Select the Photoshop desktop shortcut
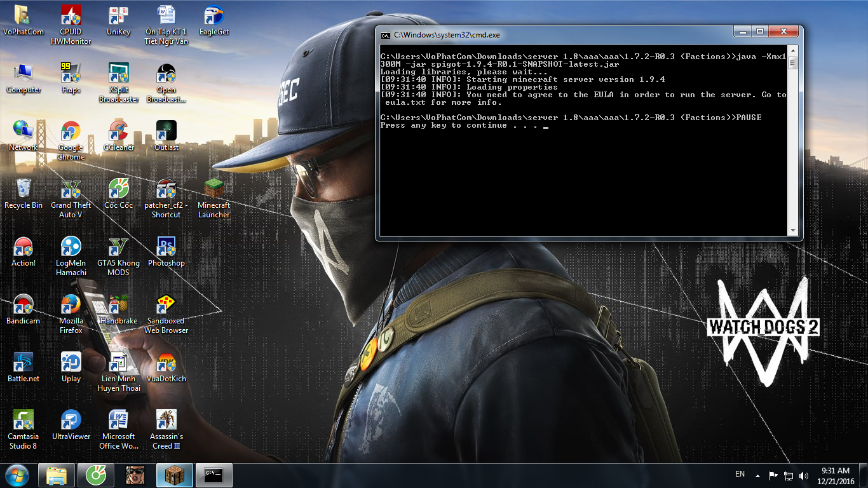The image size is (868, 488). point(166,247)
